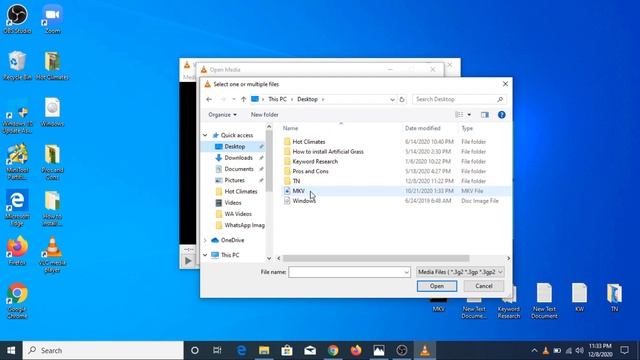The image size is (640, 360).
Task: Expand the address bar history dropdown
Action: tap(392, 99)
